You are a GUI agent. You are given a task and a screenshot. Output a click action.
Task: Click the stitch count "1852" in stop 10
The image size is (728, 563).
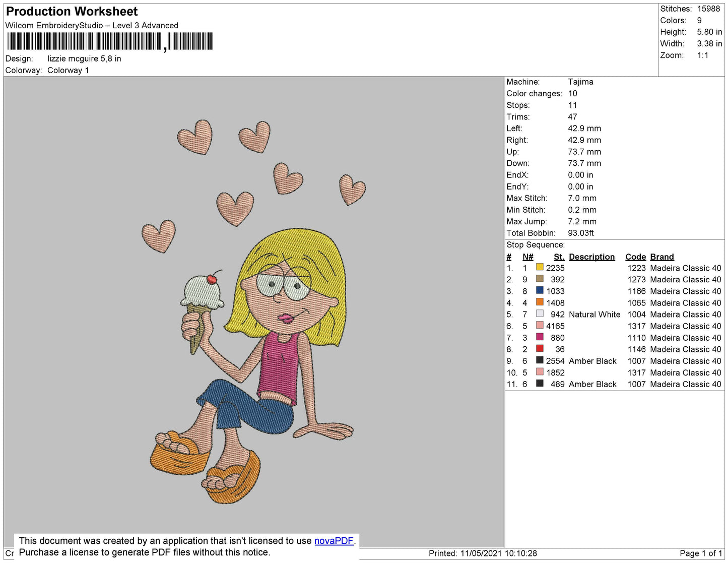[555, 372]
